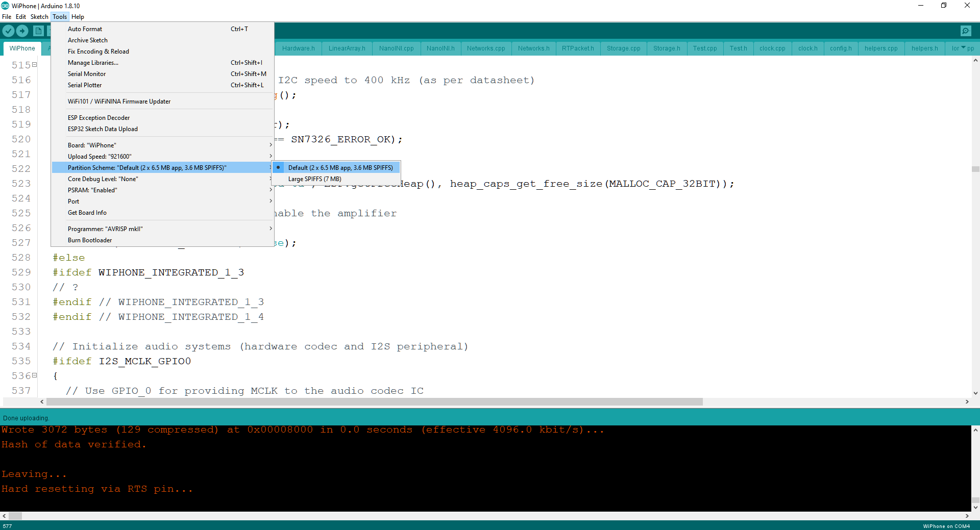Run the ESP Exception Decoder
The width and height of the screenshot is (980, 530).
tap(99, 117)
